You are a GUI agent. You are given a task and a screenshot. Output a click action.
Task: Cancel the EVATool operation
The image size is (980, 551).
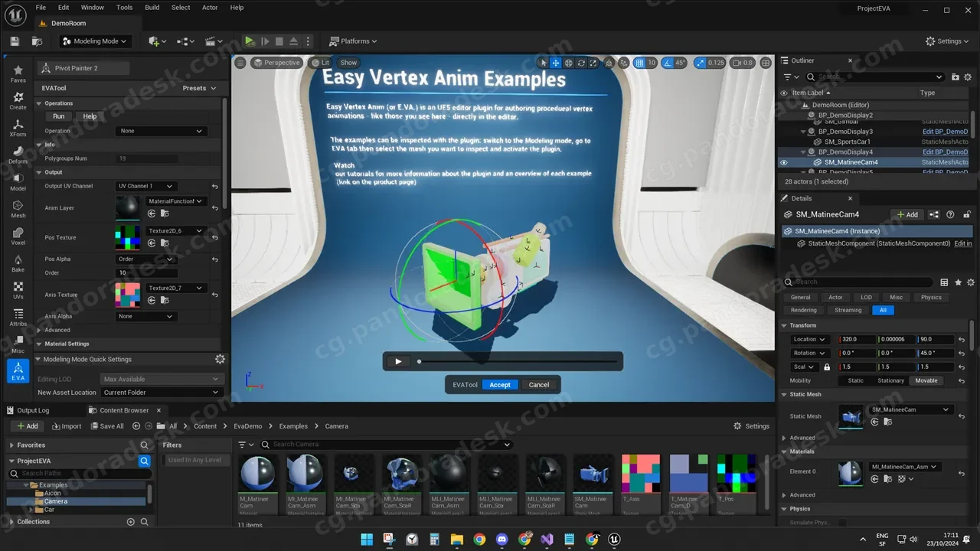[x=539, y=385]
